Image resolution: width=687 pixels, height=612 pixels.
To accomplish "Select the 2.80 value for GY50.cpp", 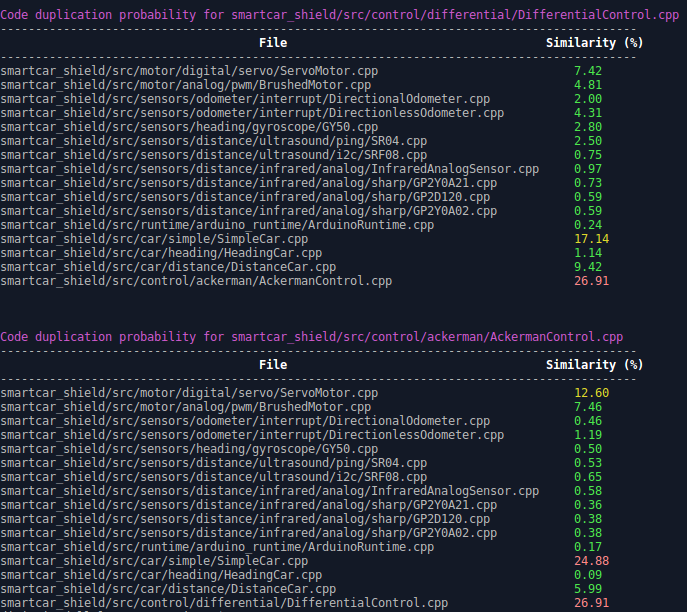I will pos(588,127).
